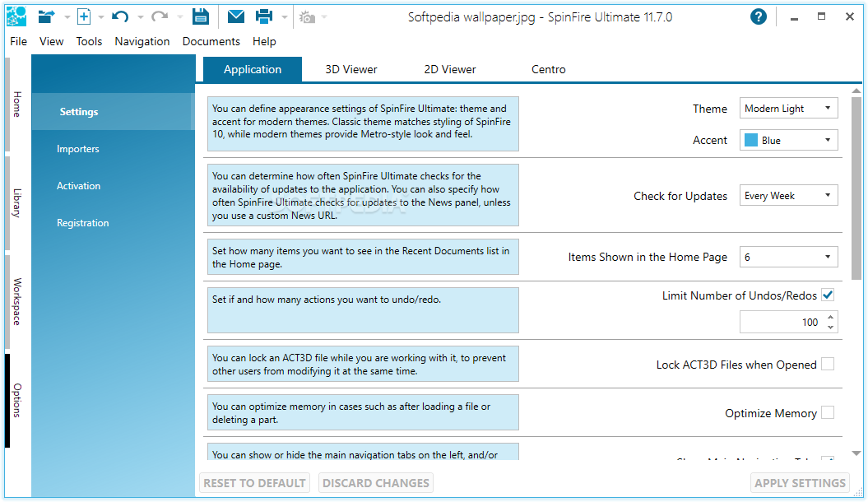Screen dimensions: 868x502
Task: Select the Workspace vertical tab
Action: pyautogui.click(x=17, y=302)
